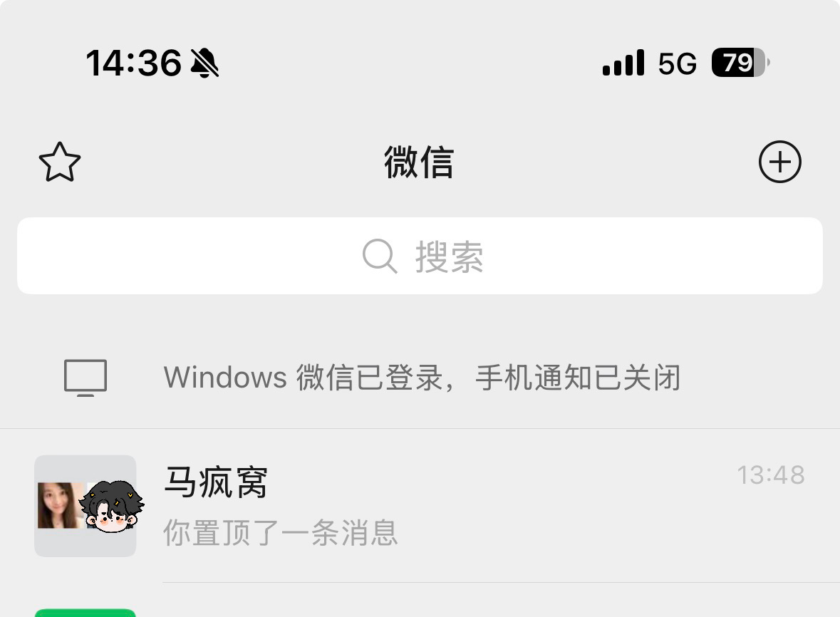The height and width of the screenshot is (617, 840).
Task: Tap the 微信 page title
Action: (x=419, y=162)
